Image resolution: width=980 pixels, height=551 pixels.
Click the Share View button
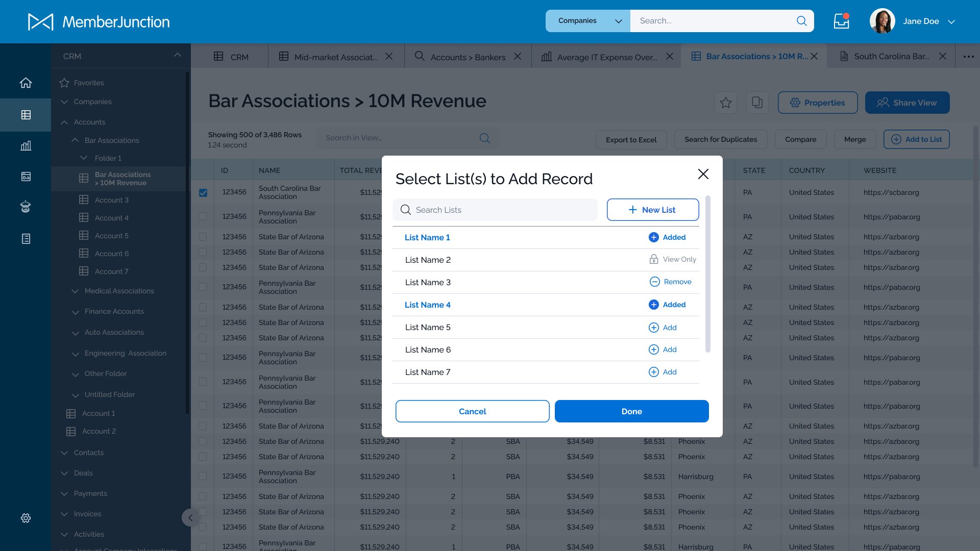click(x=907, y=103)
